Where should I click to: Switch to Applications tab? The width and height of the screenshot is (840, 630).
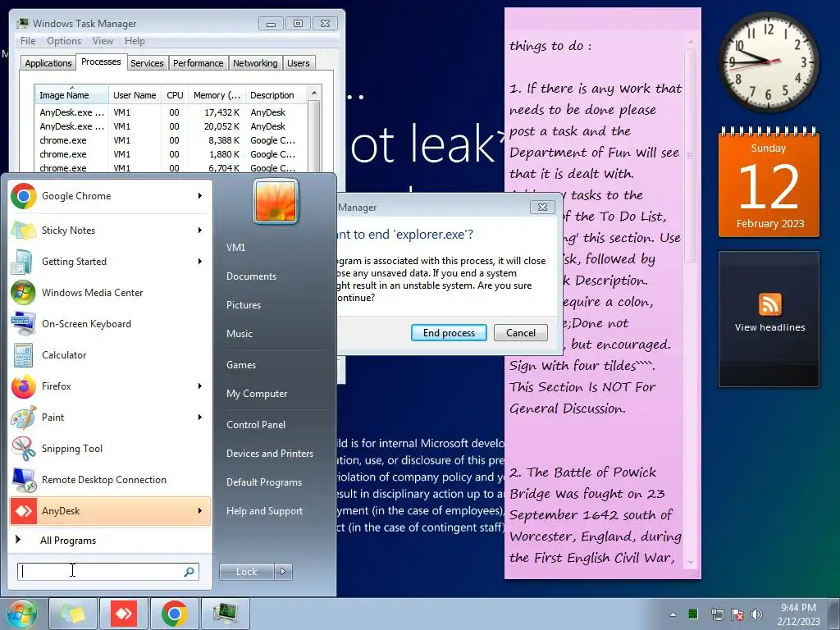click(48, 63)
